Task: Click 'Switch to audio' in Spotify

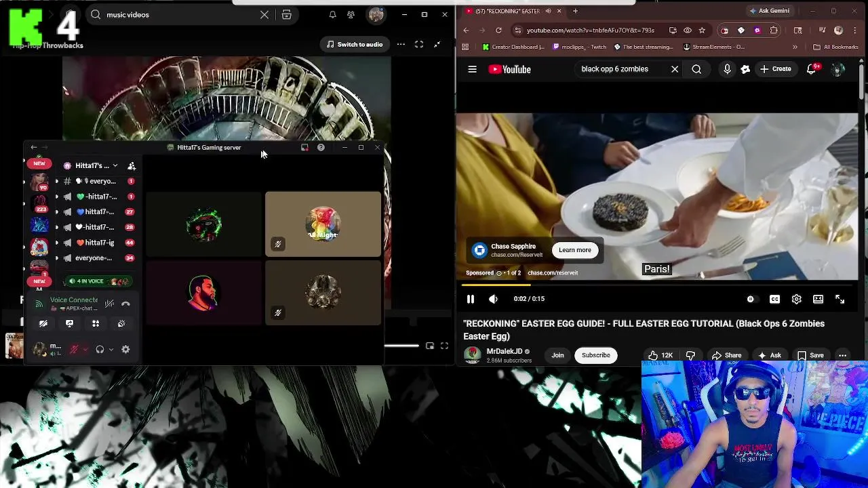Action: [355, 45]
